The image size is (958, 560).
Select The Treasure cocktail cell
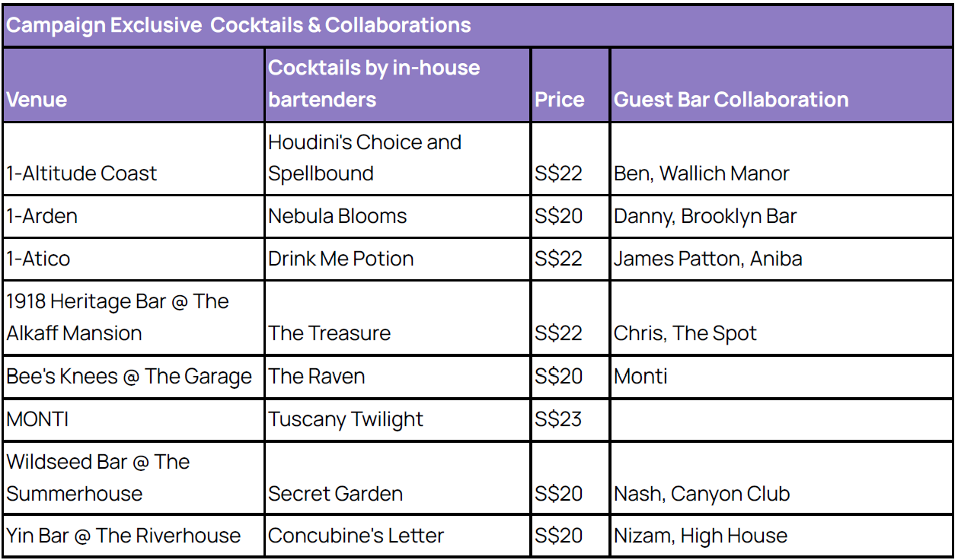[x=398, y=317]
